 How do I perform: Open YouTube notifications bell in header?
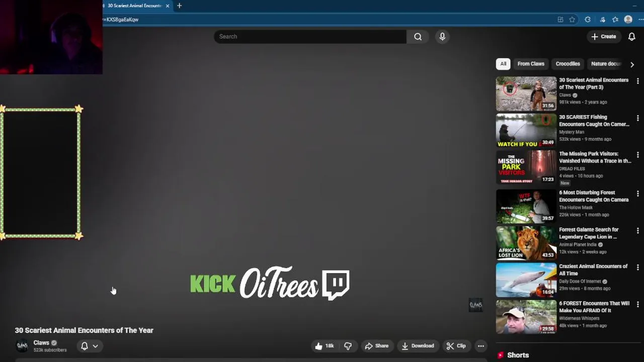[631, 37]
